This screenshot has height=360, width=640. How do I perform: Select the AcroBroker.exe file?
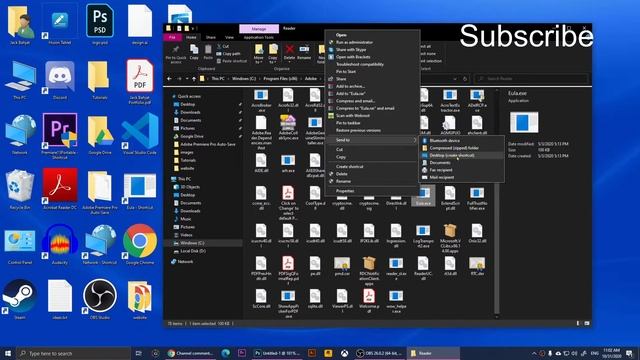coord(261,100)
